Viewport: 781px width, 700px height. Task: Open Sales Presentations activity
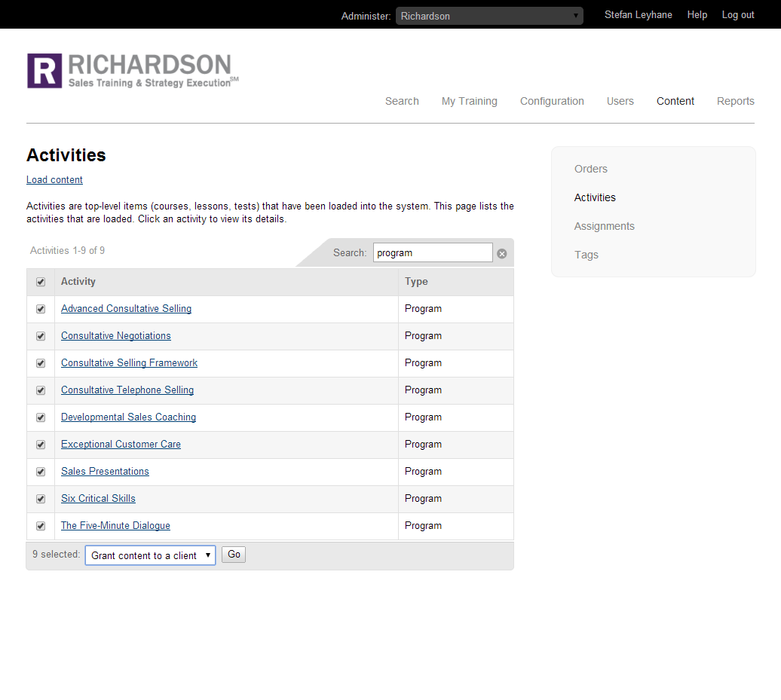[x=105, y=472]
